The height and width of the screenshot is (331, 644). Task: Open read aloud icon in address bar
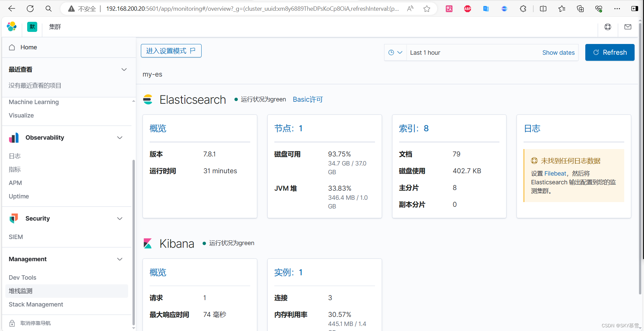point(410,9)
